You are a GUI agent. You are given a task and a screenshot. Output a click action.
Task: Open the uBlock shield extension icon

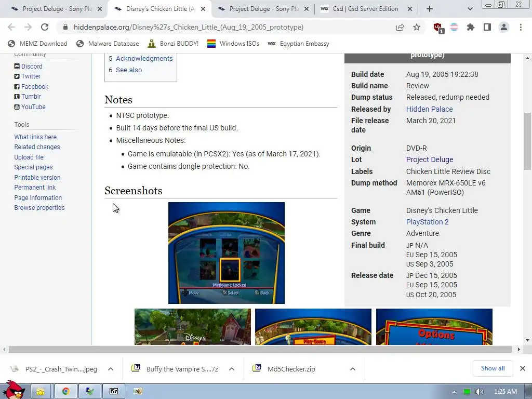click(x=438, y=28)
